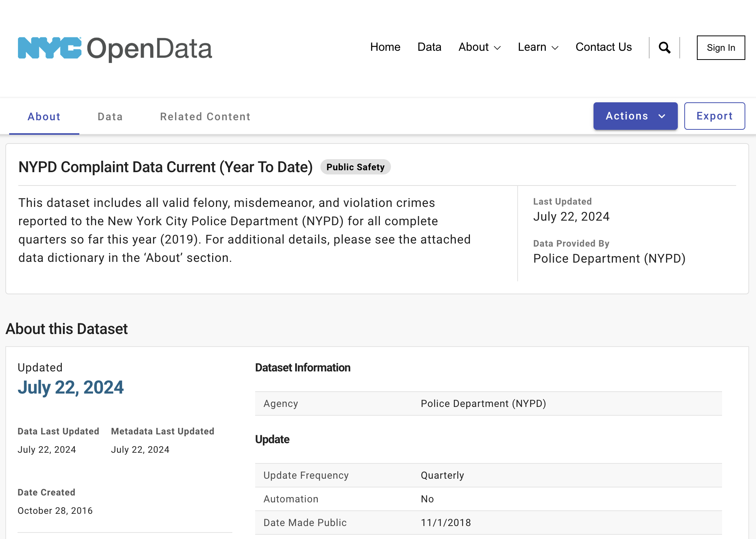This screenshot has height=539, width=756.
Task: Click the Agency row value
Action: (x=483, y=403)
